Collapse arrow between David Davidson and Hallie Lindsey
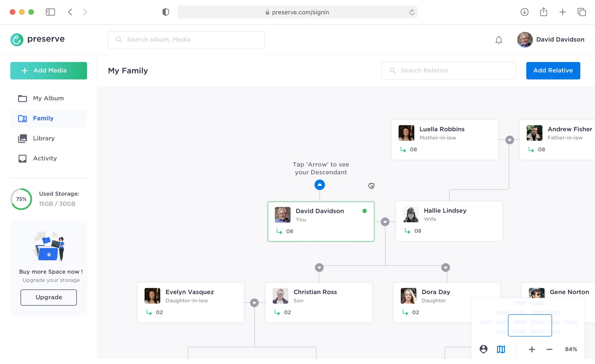Viewport: 595px width, 364px height. point(385,222)
